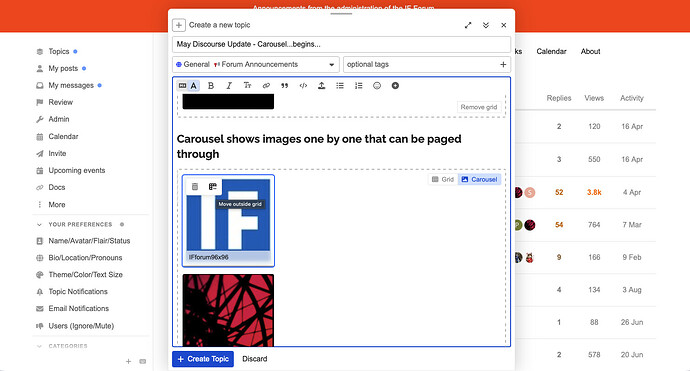The width and height of the screenshot is (690, 371).
Task: Open Name/Avatar/Flair/Status preferences
Action: (89, 241)
